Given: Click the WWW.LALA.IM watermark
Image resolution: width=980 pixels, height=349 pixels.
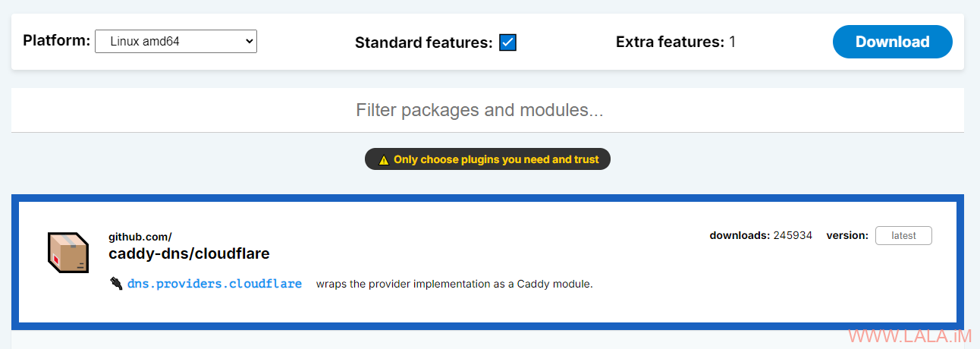Looking at the screenshot, I should [x=910, y=336].
